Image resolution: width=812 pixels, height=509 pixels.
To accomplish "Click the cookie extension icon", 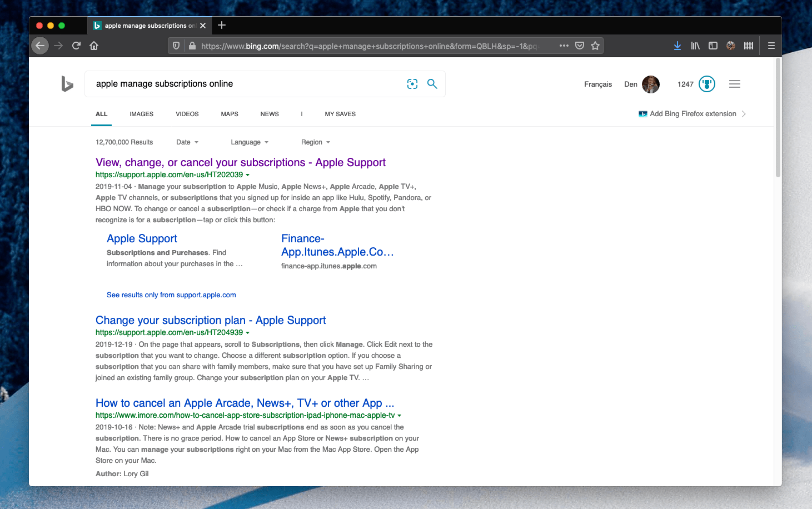I will pos(731,46).
